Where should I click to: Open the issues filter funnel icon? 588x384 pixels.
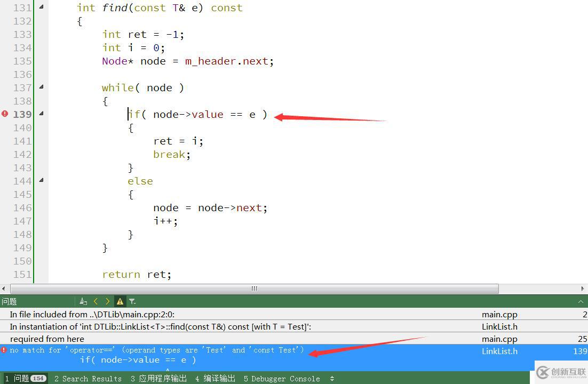[132, 301]
